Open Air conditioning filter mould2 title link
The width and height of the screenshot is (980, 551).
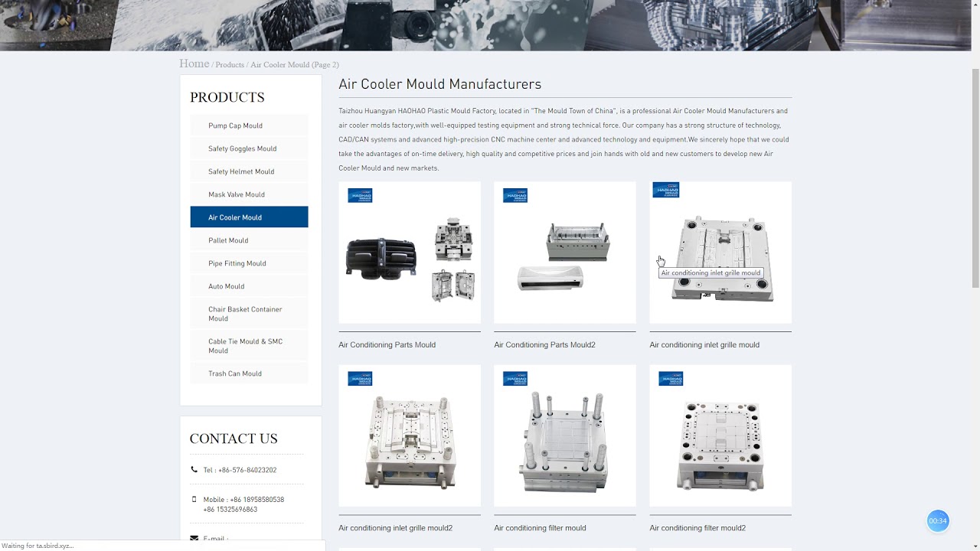(x=697, y=528)
